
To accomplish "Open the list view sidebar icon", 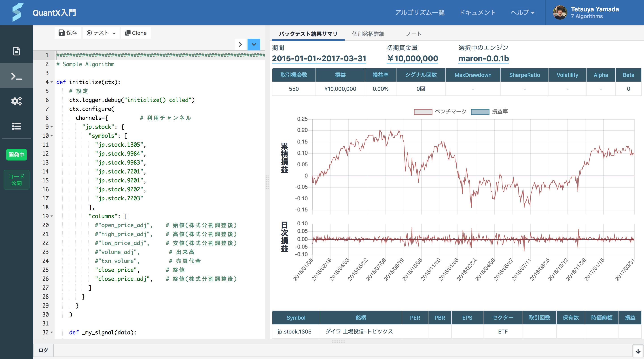I will click(x=17, y=126).
